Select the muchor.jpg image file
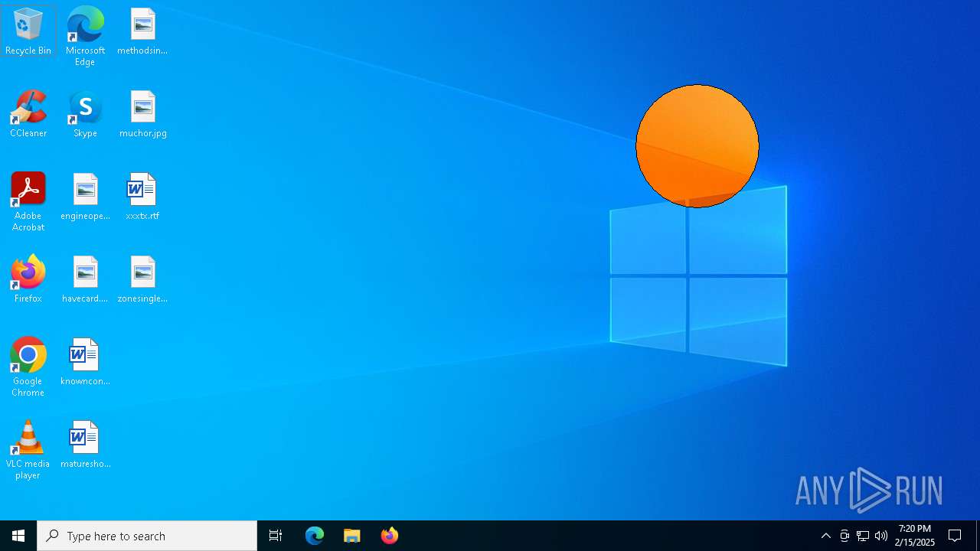The height and width of the screenshot is (551, 980). point(142,114)
